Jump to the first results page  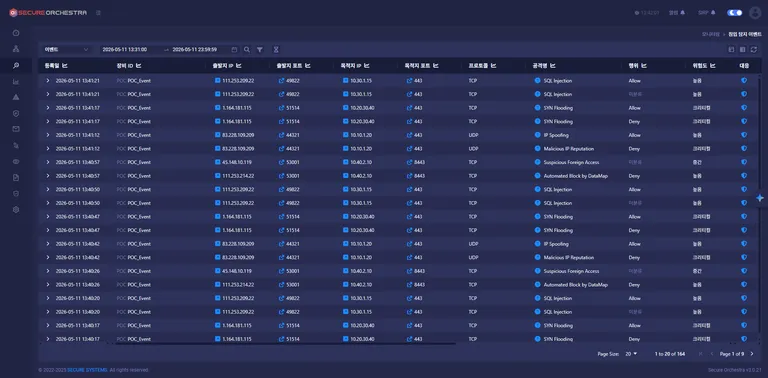(x=701, y=354)
